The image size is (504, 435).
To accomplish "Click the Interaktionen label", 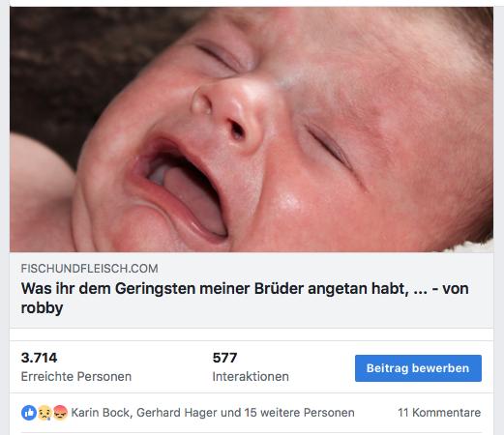I will 251,376.
